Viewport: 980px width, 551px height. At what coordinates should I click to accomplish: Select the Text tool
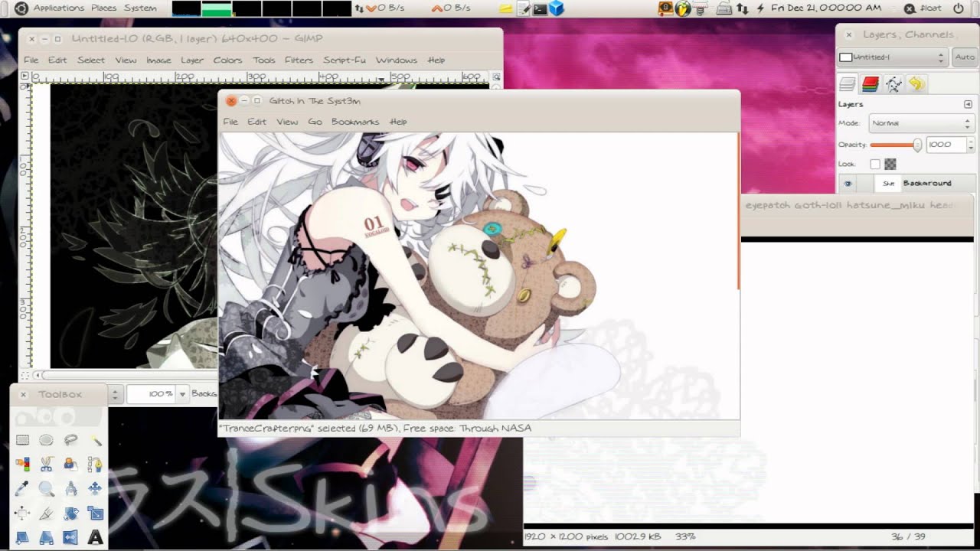tap(96, 537)
